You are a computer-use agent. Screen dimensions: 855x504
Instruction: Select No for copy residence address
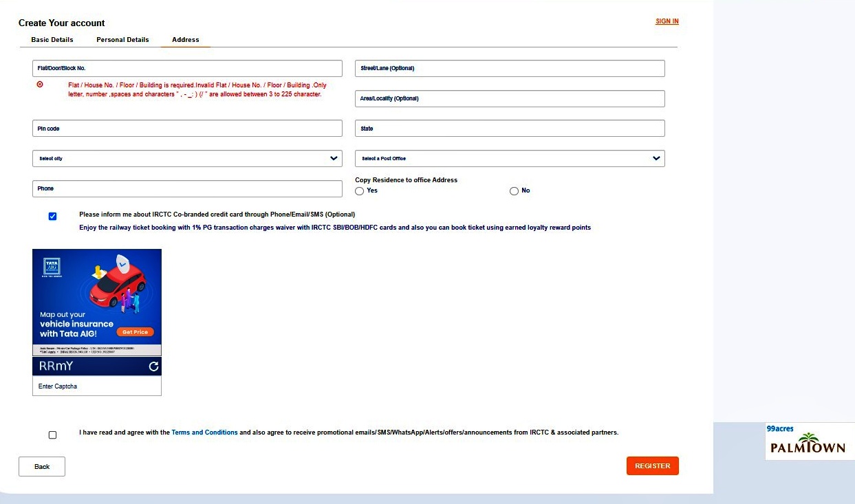(514, 191)
